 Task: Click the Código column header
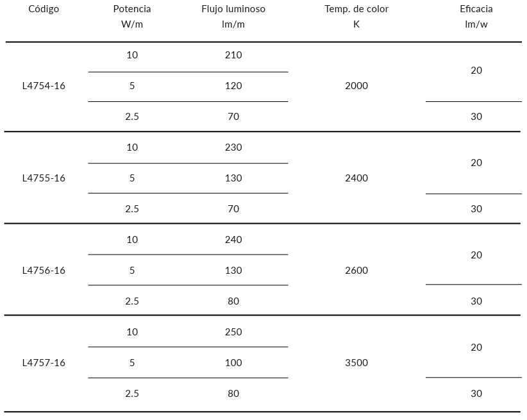click(x=44, y=9)
